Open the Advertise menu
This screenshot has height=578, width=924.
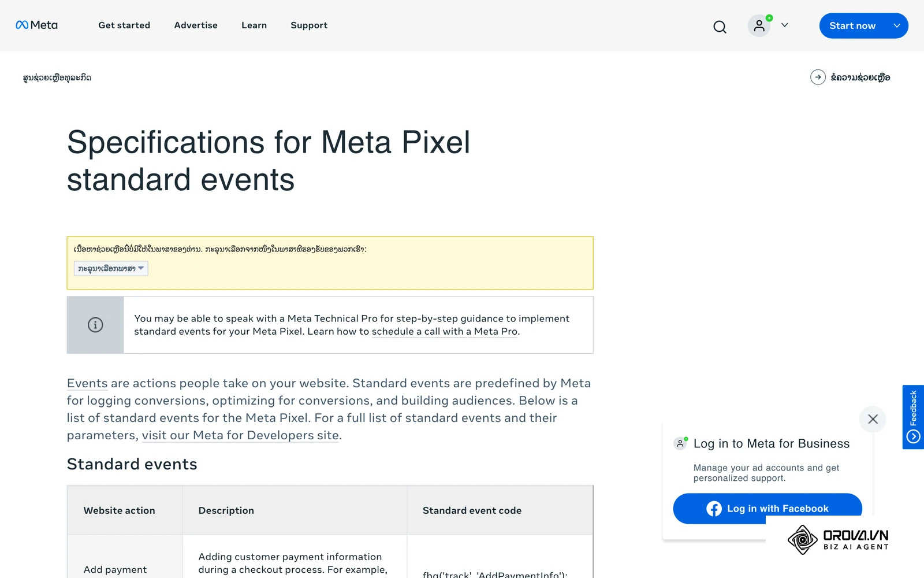tap(196, 25)
